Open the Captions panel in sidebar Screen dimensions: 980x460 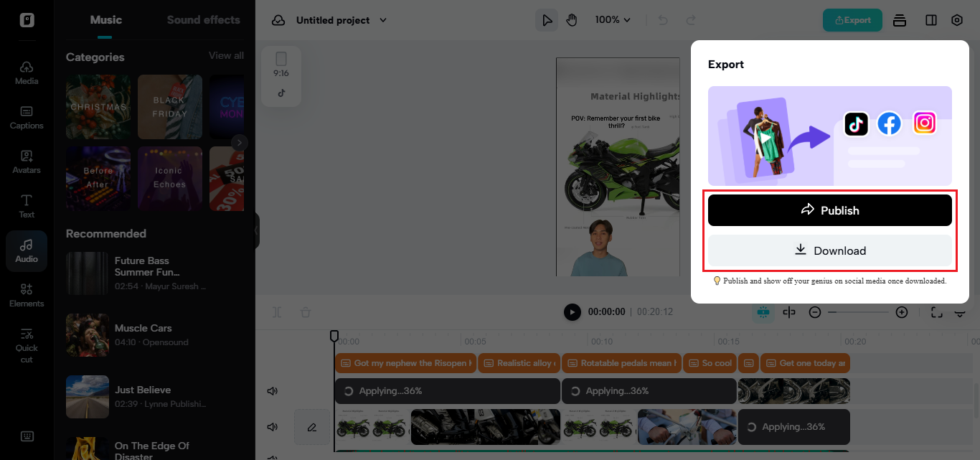point(27,117)
